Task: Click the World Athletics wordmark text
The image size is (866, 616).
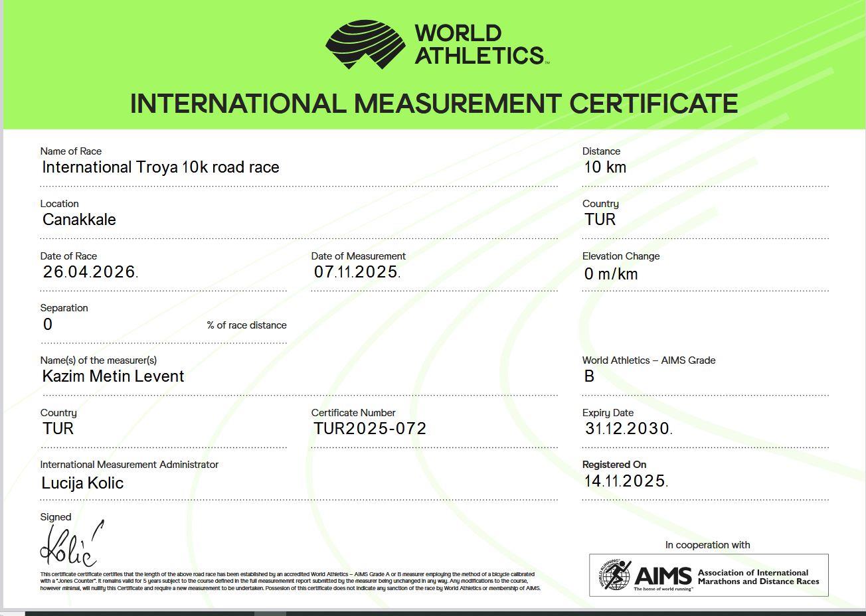Action: (x=478, y=44)
